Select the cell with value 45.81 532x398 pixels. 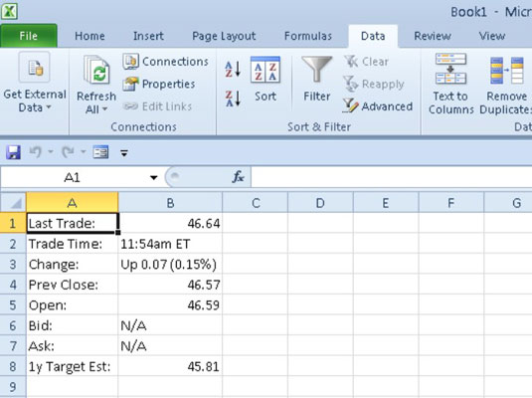pos(170,366)
